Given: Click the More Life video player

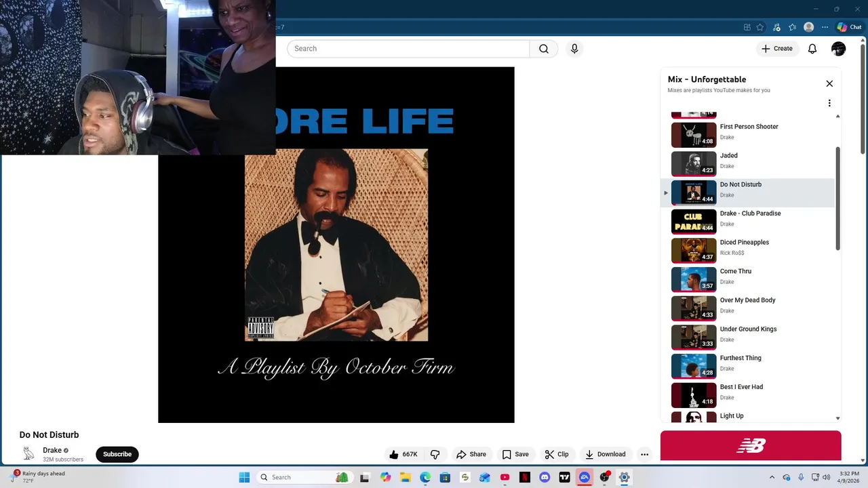Looking at the screenshot, I should [x=336, y=245].
